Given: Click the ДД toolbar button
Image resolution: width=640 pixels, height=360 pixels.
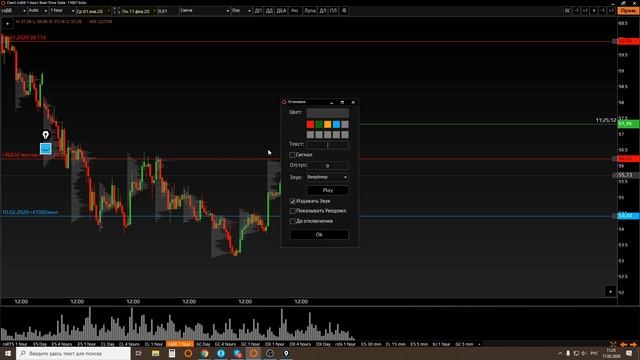Looking at the screenshot, I should [x=269, y=11].
